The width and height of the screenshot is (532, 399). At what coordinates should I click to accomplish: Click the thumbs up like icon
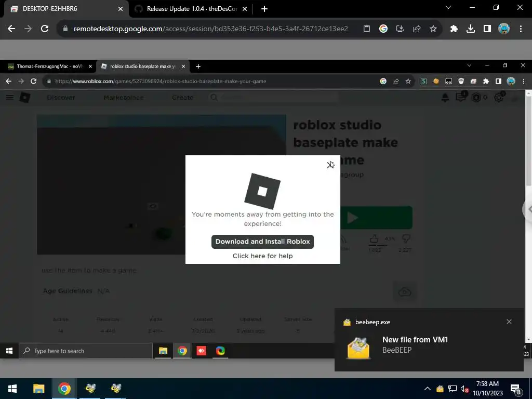(x=374, y=239)
